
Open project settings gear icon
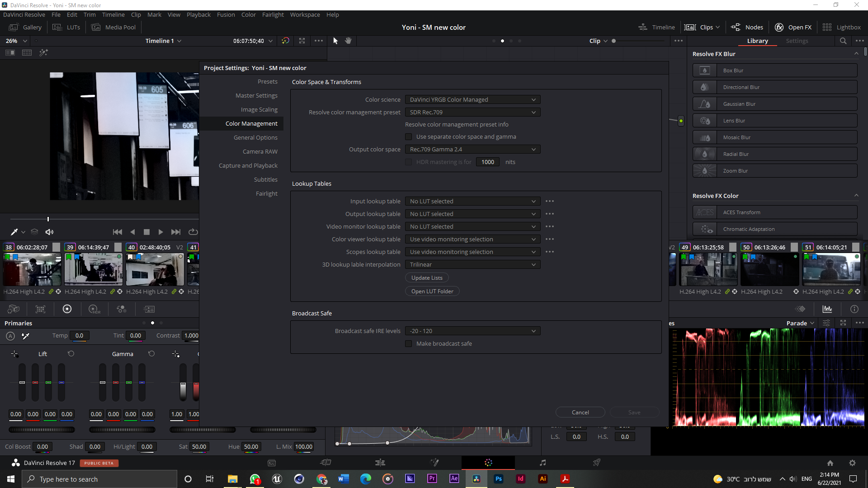[x=852, y=463]
